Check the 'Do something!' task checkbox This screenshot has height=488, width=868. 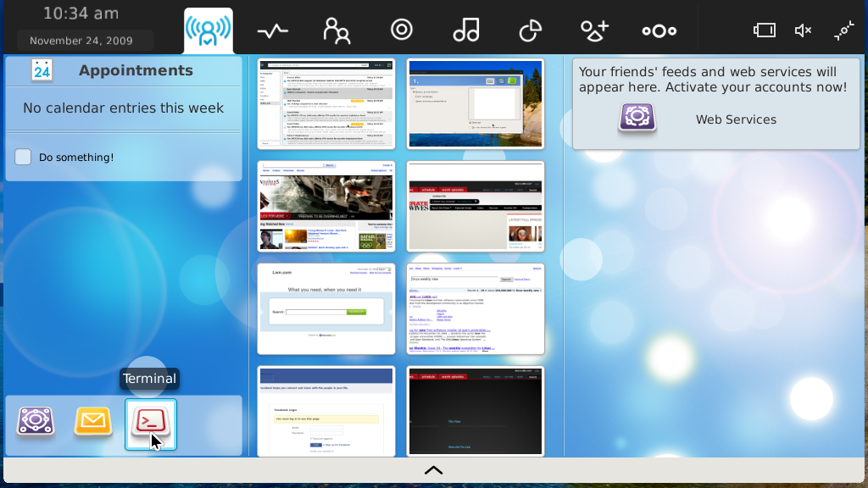tap(23, 157)
